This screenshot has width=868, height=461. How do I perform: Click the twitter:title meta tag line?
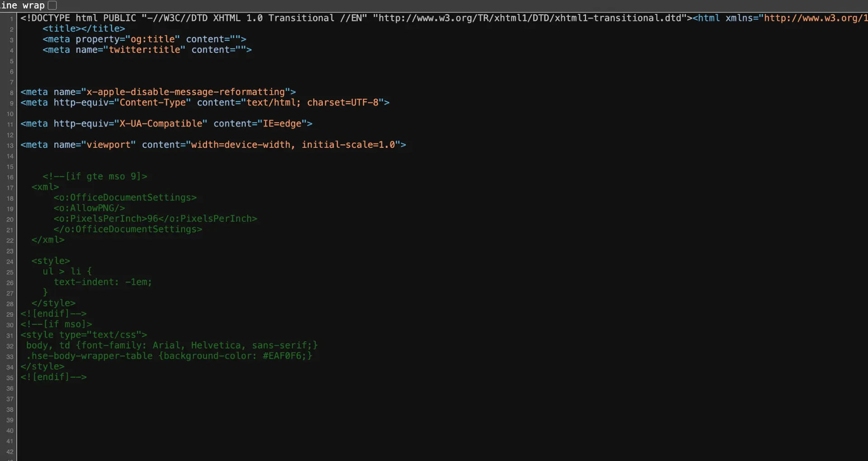tap(147, 50)
